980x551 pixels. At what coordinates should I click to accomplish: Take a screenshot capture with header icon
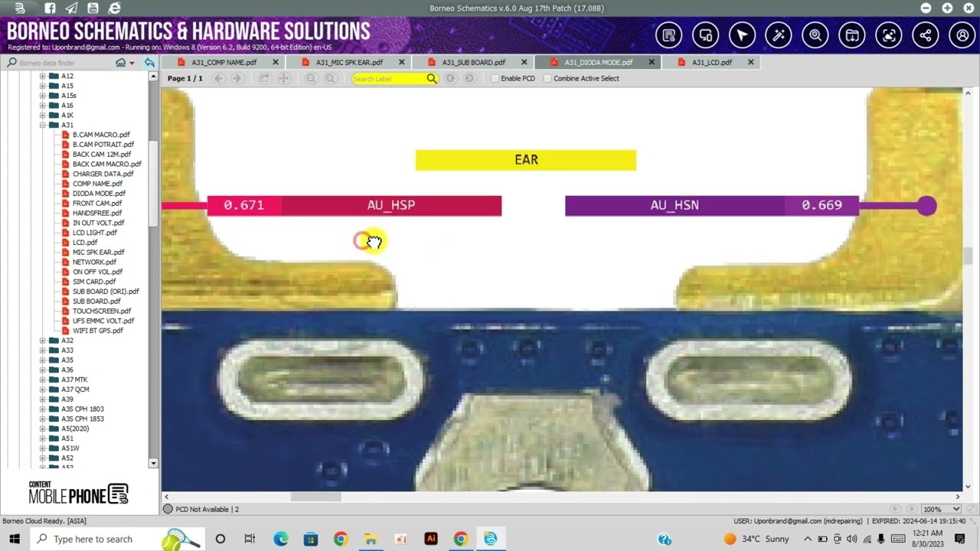pos(889,35)
